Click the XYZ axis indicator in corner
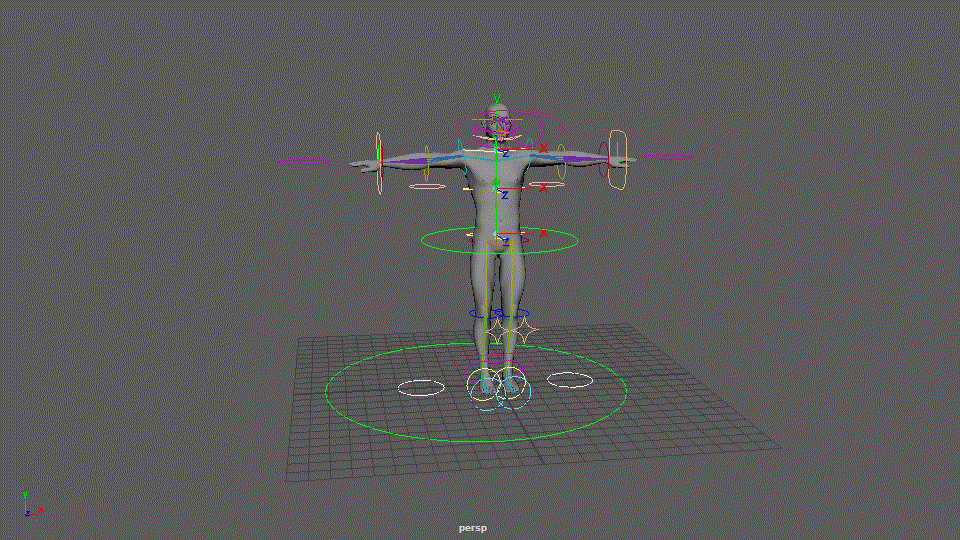The image size is (960, 540). point(32,504)
